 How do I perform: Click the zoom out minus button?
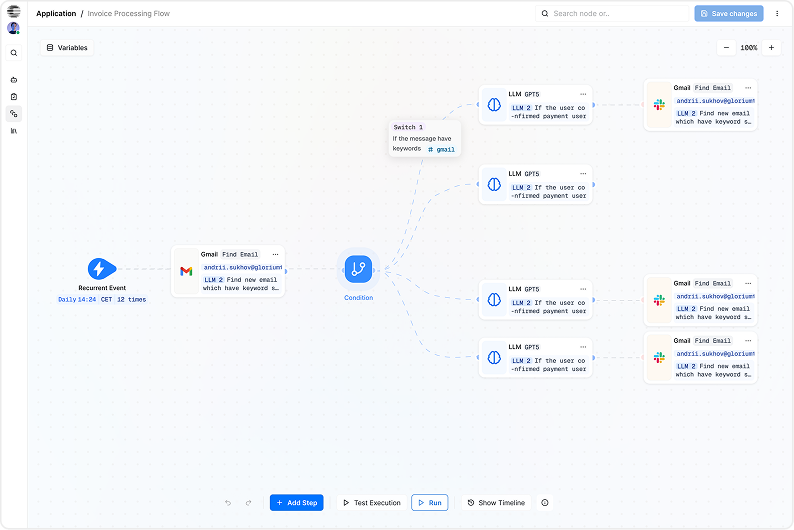pyautogui.click(x=727, y=47)
